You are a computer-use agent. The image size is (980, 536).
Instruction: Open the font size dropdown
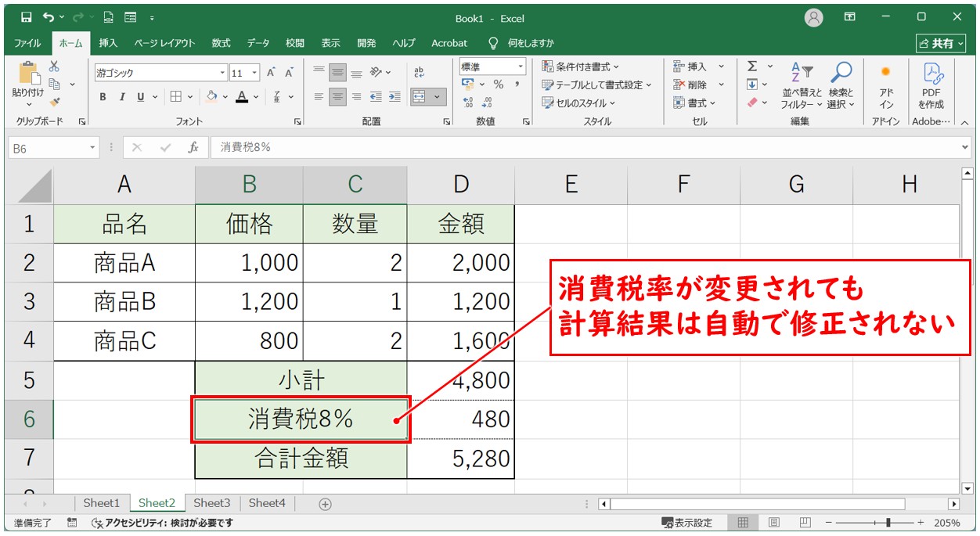(x=256, y=73)
